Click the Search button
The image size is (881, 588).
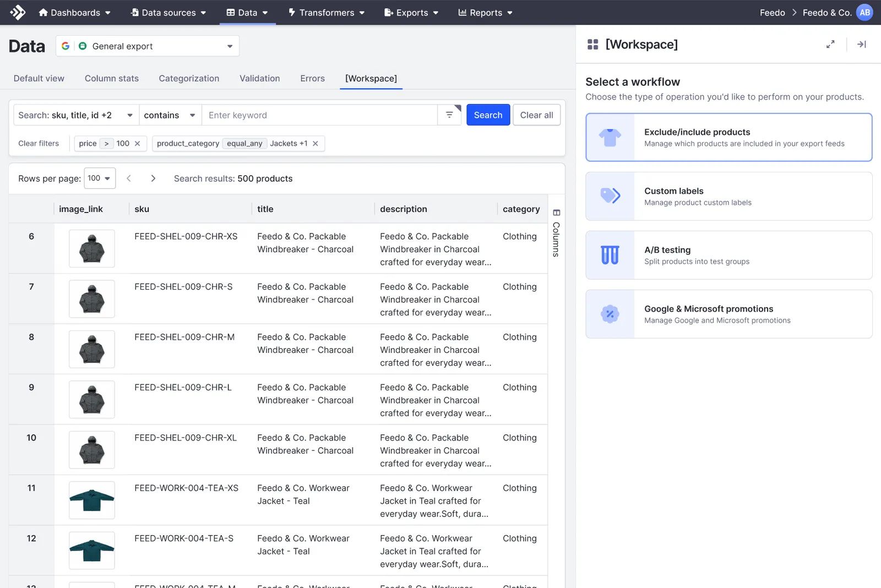click(488, 115)
